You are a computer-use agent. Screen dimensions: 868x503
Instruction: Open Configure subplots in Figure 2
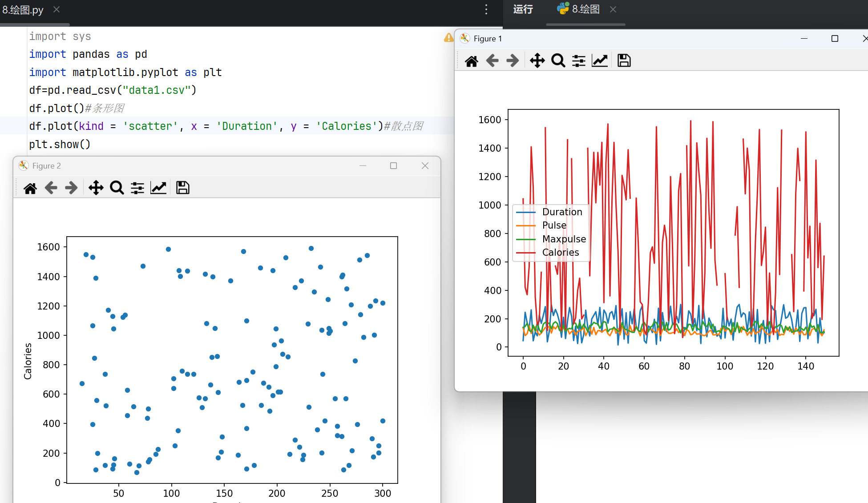tap(137, 188)
